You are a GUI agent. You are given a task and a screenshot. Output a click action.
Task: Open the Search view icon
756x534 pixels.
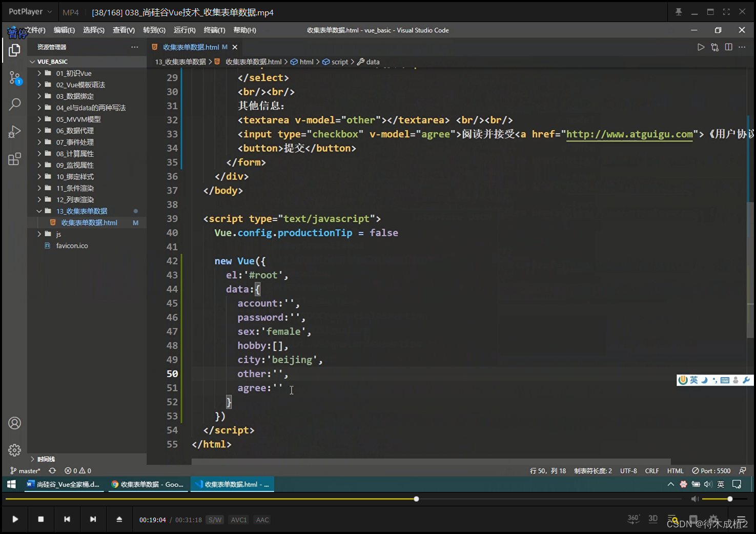(x=14, y=105)
